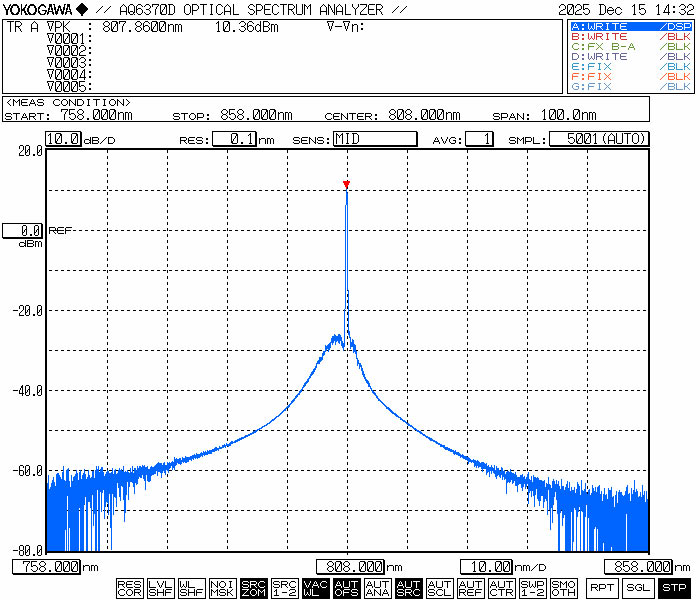Viewport: 700px width, 600px height.
Task: Click the SMO OTH smoothing icon
Action: coord(563,588)
